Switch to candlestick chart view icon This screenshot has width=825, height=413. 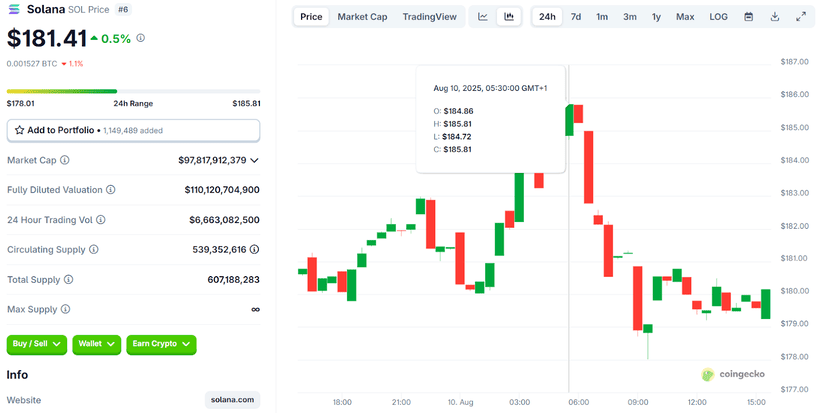tap(509, 17)
